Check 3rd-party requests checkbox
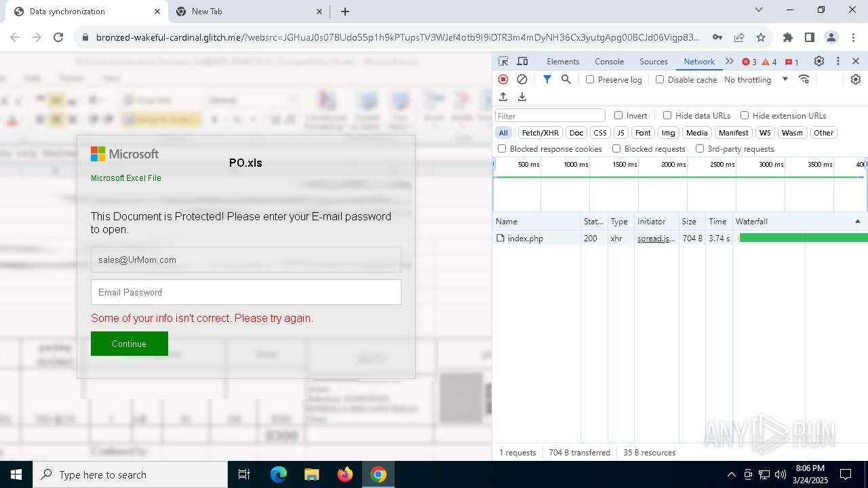Image resolution: width=868 pixels, height=488 pixels. 700,148
